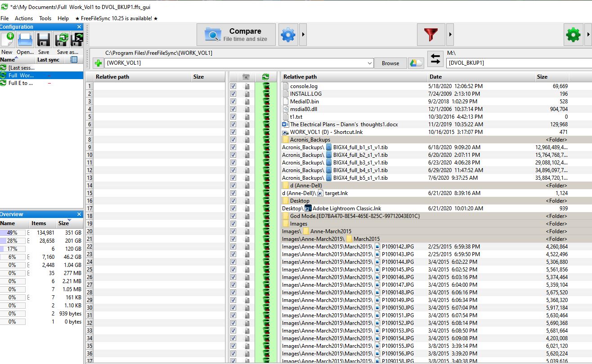Start comparison with the Compare button
Viewport: 592px width, 364px height.
pyautogui.click(x=236, y=35)
